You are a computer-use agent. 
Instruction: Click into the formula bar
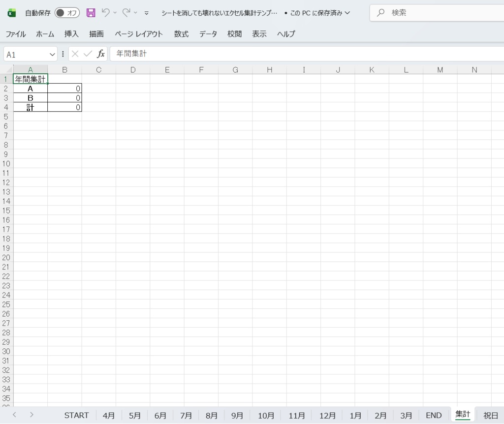click(307, 54)
